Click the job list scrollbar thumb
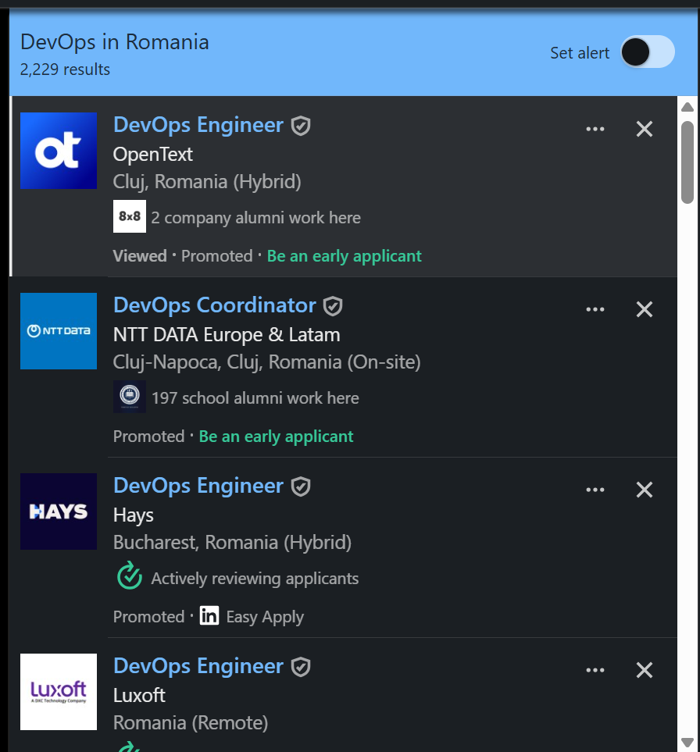This screenshot has width=700, height=752. (x=687, y=162)
